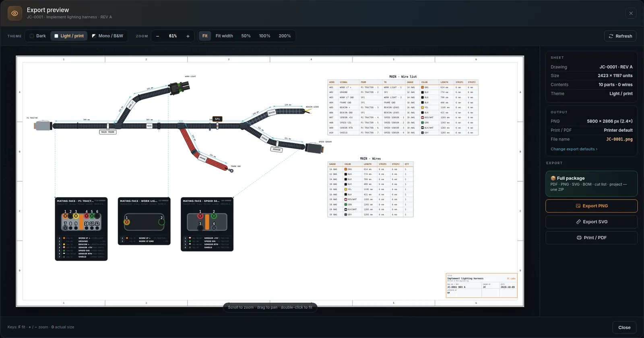
Task: Open Change export defaults link
Action: 574,149
